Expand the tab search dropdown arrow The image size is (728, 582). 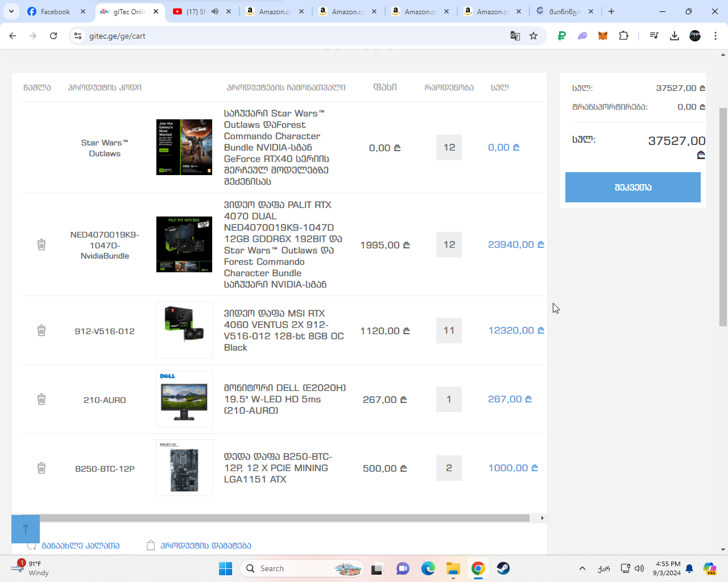click(11, 11)
